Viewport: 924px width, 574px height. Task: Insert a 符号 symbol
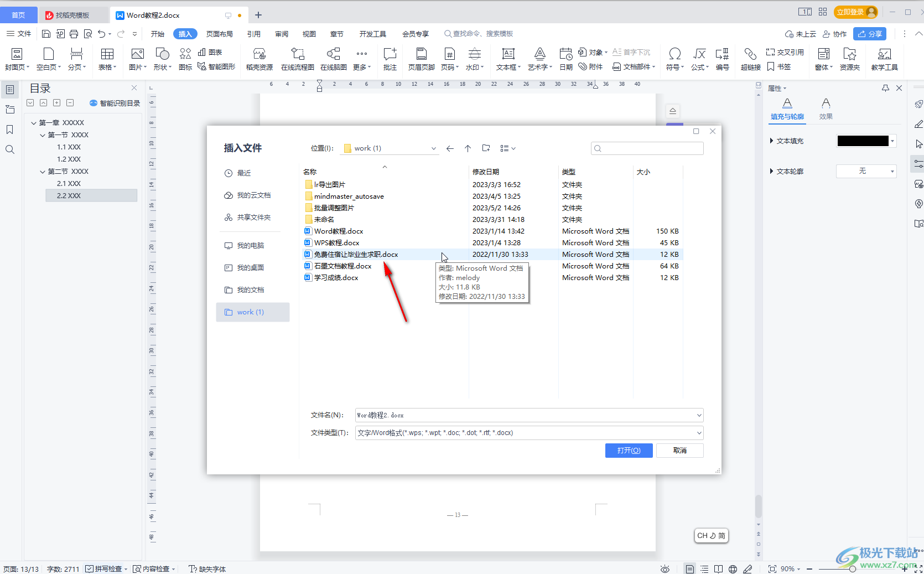coord(674,59)
